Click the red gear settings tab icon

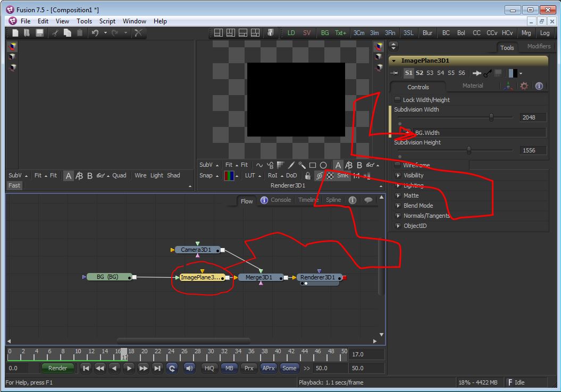[524, 86]
